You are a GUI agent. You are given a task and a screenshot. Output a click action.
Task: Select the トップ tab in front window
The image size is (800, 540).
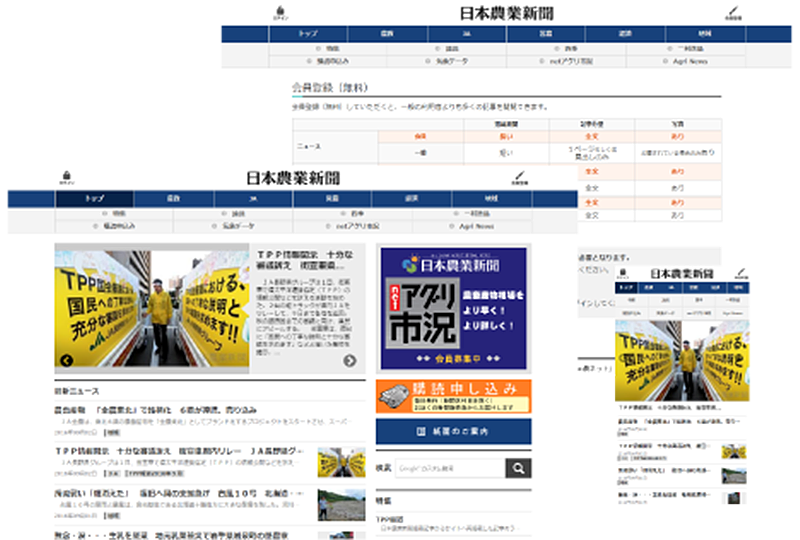94,199
